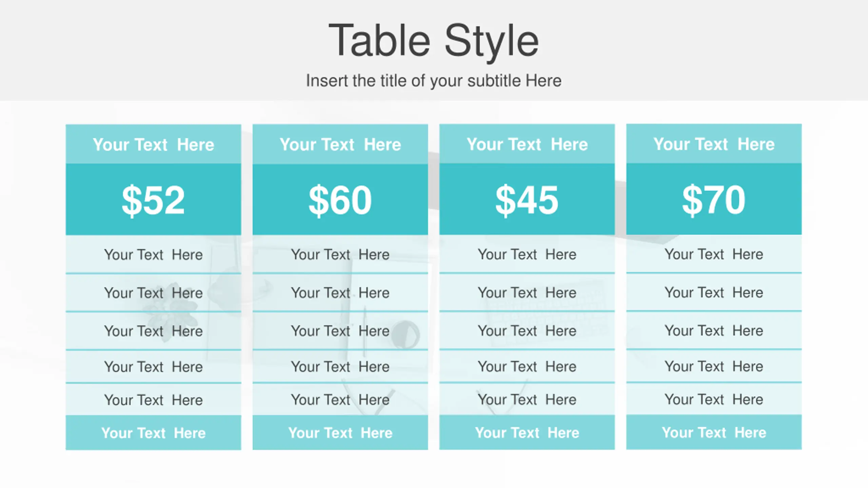
Task: Select header cell above the $45 price
Action: coord(527,144)
